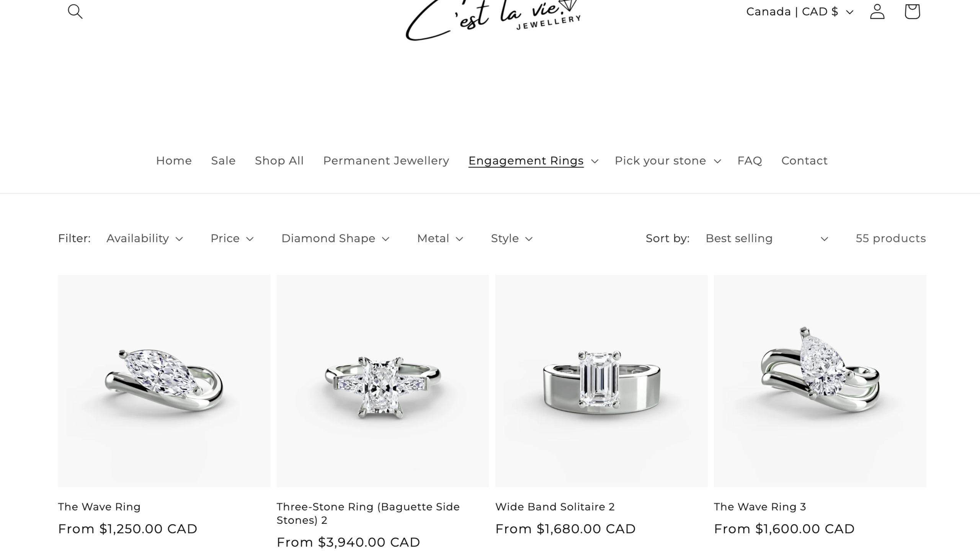Expand the Engagement Rings menu chevron

[x=595, y=161]
